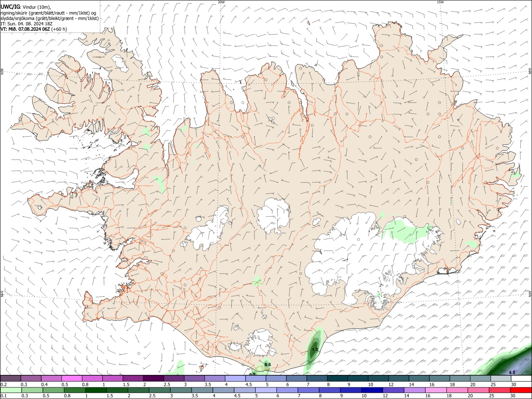Pick the palest green rain-scale swatch at 0.1

[11, 390]
